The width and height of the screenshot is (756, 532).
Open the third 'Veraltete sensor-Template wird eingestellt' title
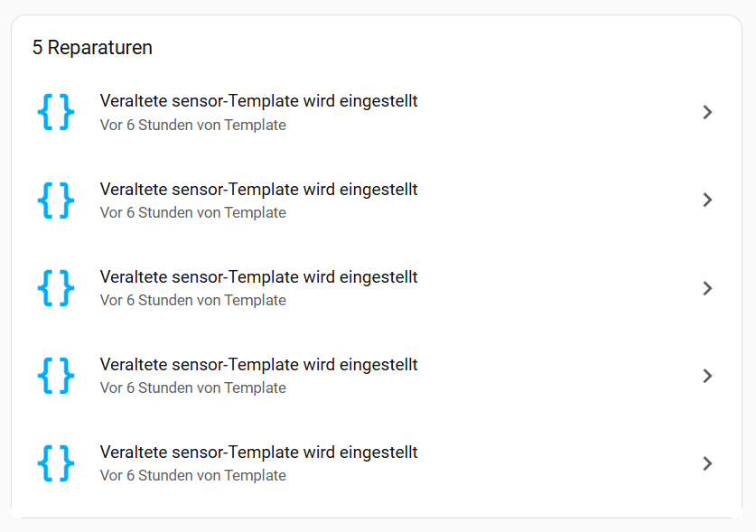pos(258,277)
